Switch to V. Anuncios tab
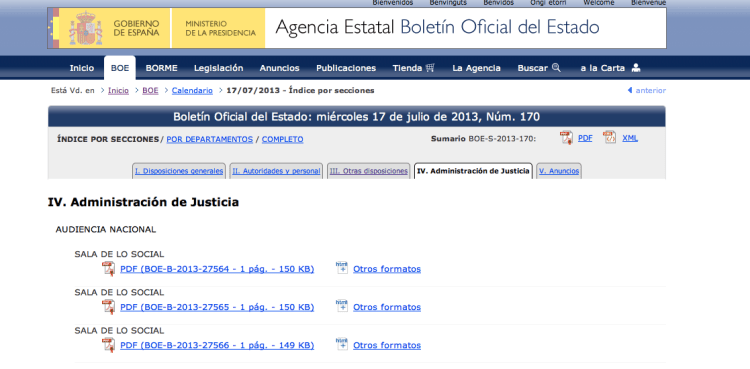This screenshot has height=369, width=750. click(559, 171)
